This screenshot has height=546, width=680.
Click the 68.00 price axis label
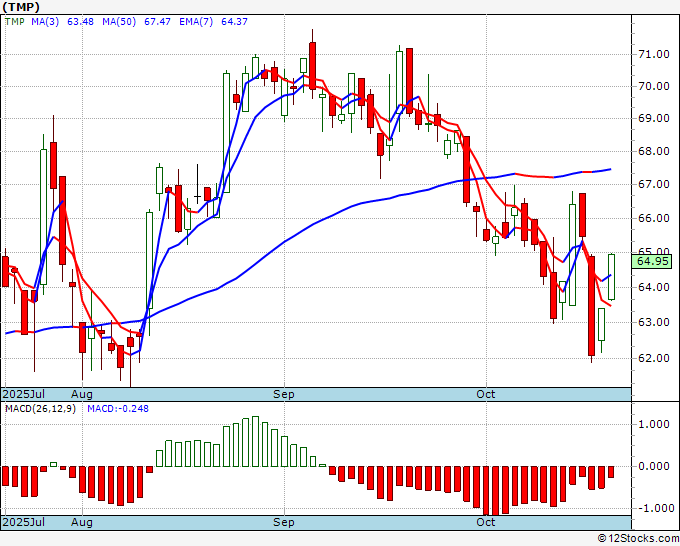pos(654,151)
